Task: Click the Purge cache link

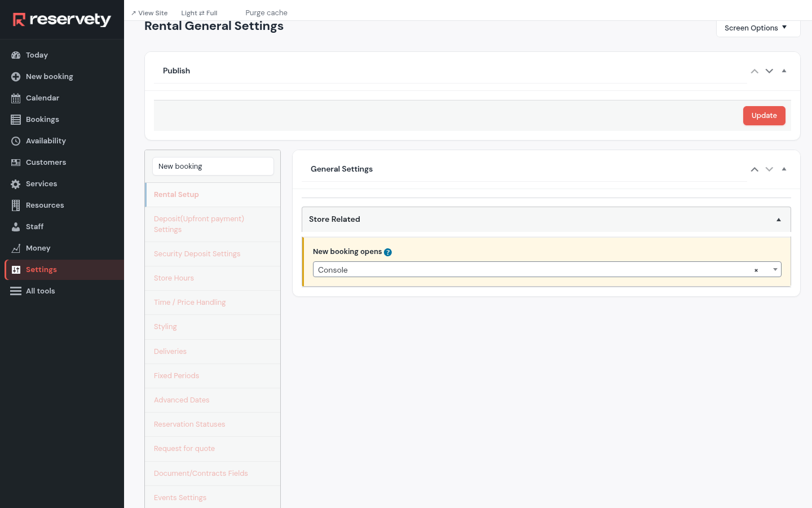Action: (266, 13)
